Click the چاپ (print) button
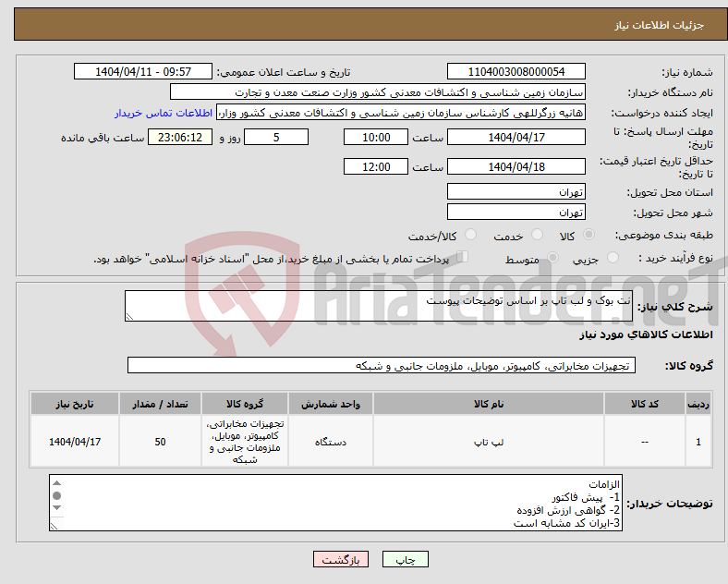Screen dimensions: 728x584 [x=405, y=560]
